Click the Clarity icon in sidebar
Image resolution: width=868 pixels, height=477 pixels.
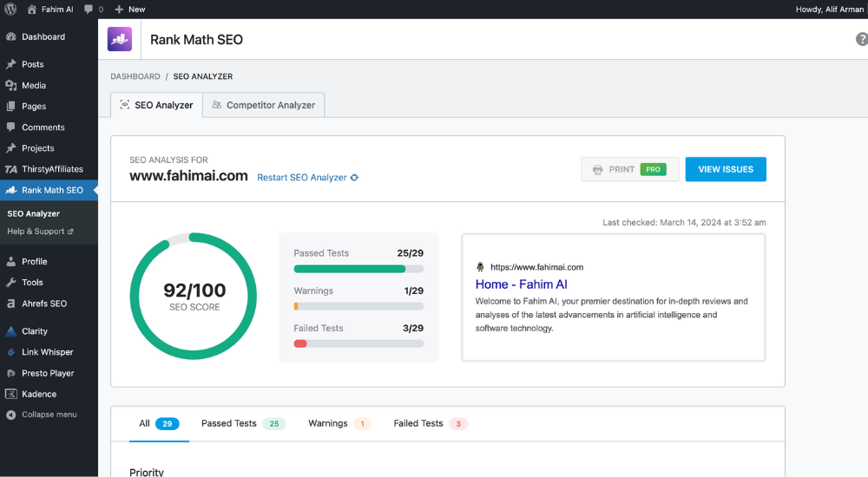[10, 331]
